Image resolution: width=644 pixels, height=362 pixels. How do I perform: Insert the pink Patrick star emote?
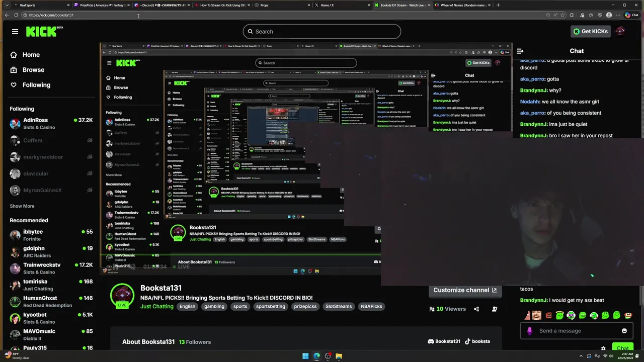(x=527, y=316)
